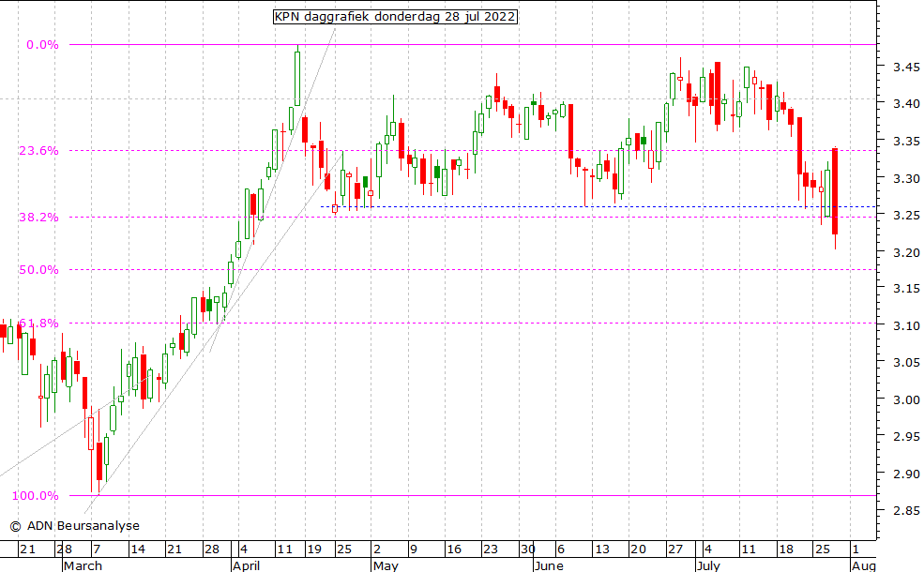924x572 pixels.
Task: Click the 2.95 price axis label
Action: click(x=906, y=437)
